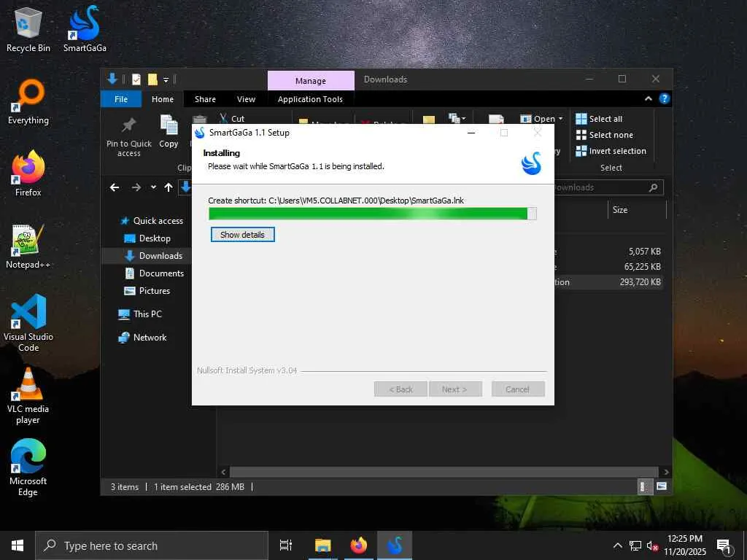Image resolution: width=747 pixels, height=560 pixels.
Task: Open recent locations dropdown beside forward arrow
Action: 153,187
